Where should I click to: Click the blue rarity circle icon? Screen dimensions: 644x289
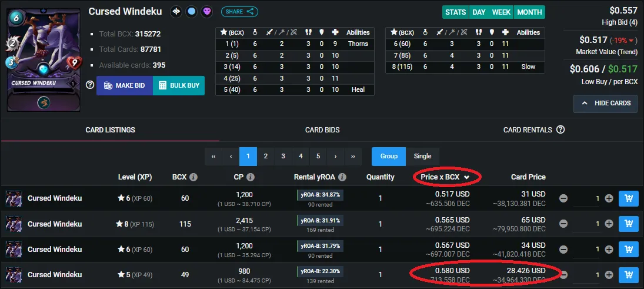click(191, 12)
